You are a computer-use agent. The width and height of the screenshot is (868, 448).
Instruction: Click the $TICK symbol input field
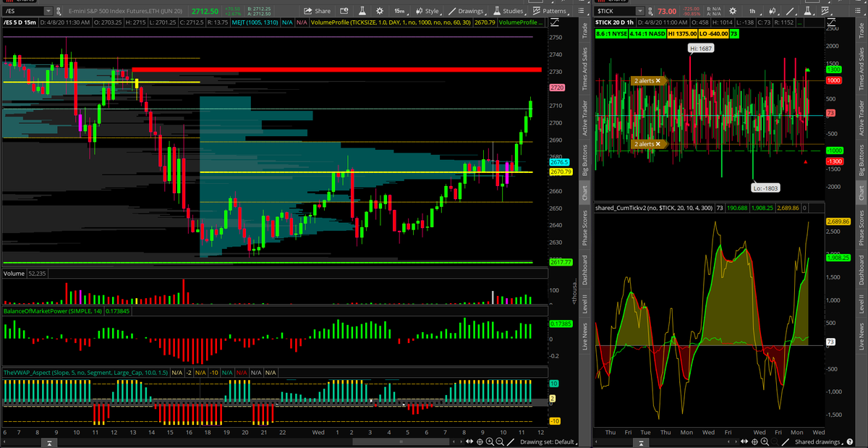(x=615, y=12)
